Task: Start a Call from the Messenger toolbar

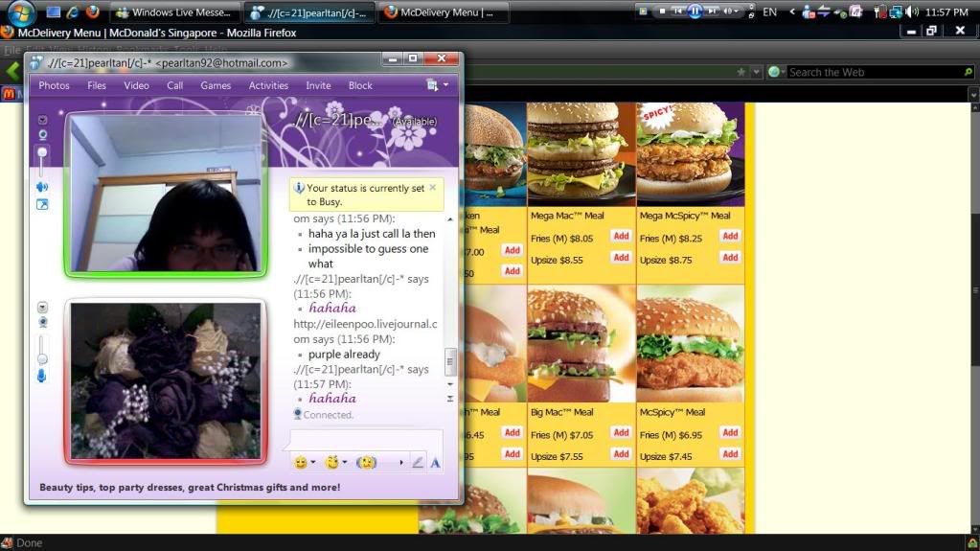Action: 174,85
